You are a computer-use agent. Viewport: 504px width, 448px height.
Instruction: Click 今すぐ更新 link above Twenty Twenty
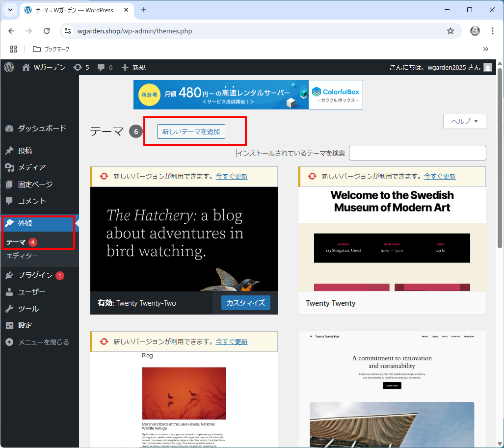439,176
